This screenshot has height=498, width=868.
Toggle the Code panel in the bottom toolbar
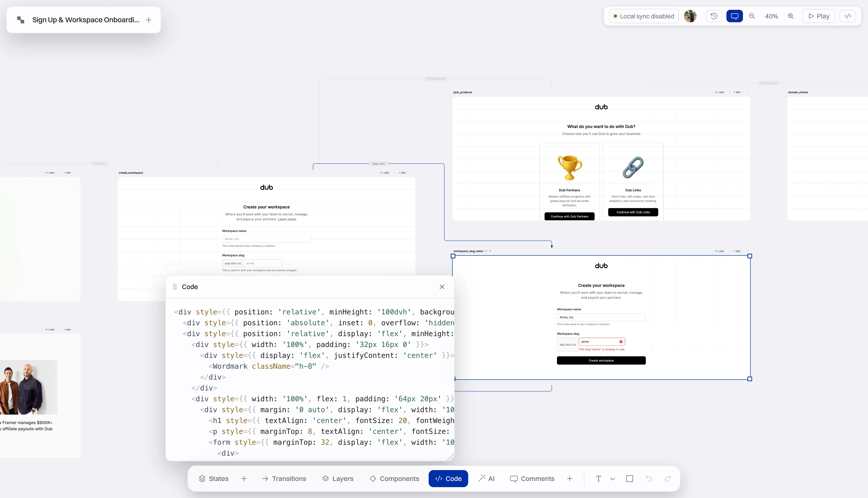coord(448,479)
